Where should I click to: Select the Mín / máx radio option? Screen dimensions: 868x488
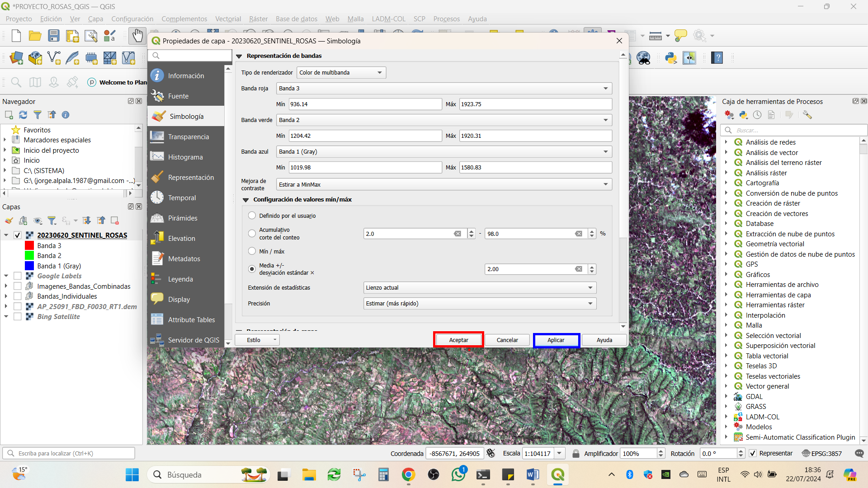(252, 251)
